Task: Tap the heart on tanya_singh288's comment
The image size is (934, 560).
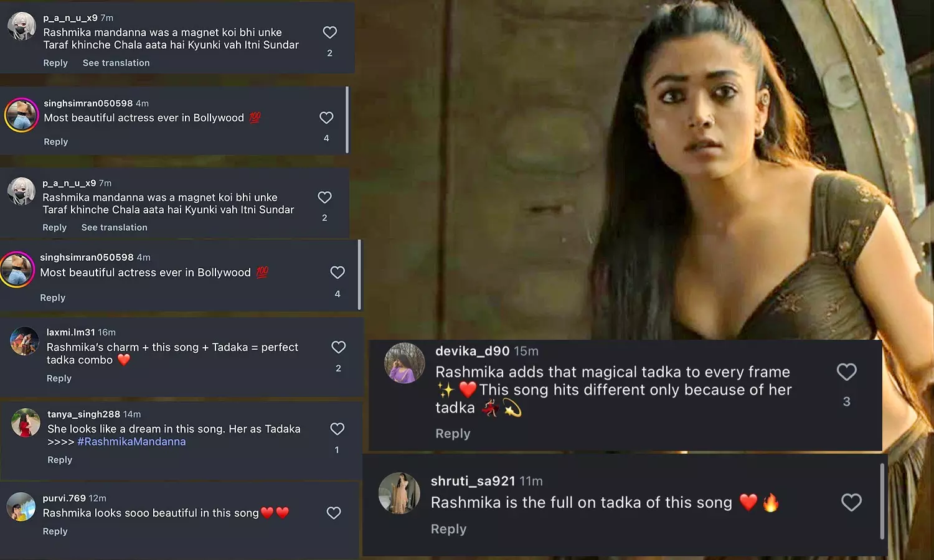Action: click(x=337, y=429)
